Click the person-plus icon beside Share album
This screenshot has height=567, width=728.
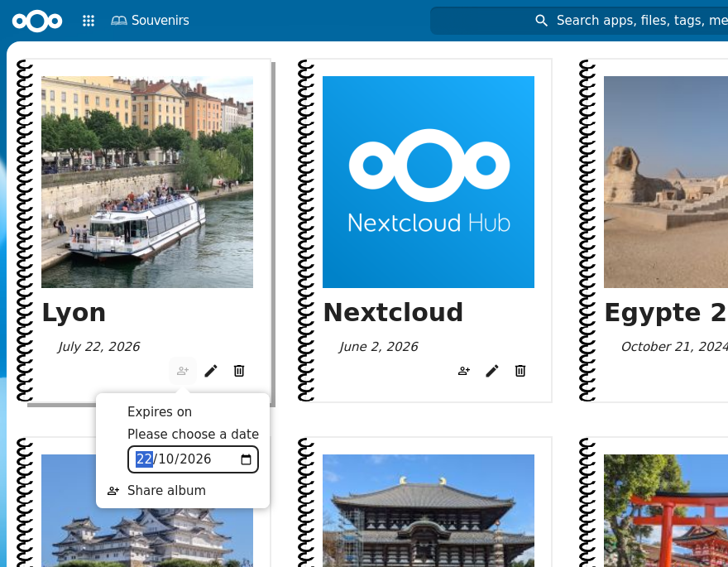[x=113, y=491]
